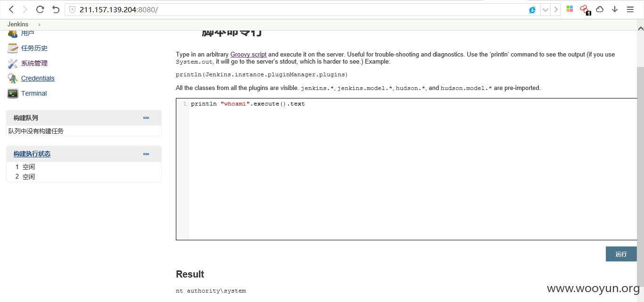Open 构建执行状态 header link

[32, 154]
